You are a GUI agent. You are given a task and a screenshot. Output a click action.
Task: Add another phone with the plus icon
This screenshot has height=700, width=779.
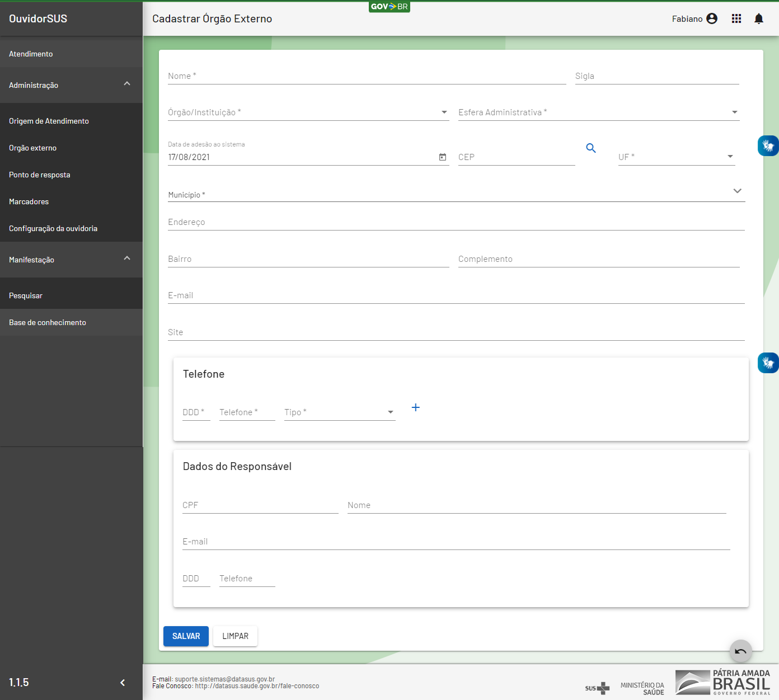[415, 407]
